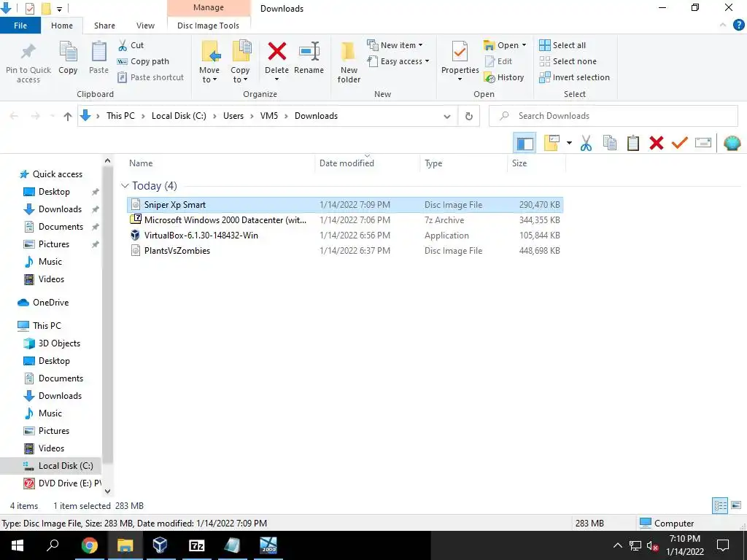The image size is (747, 560).
Task: Click the Pin to Quick access icon
Action: 28,52
